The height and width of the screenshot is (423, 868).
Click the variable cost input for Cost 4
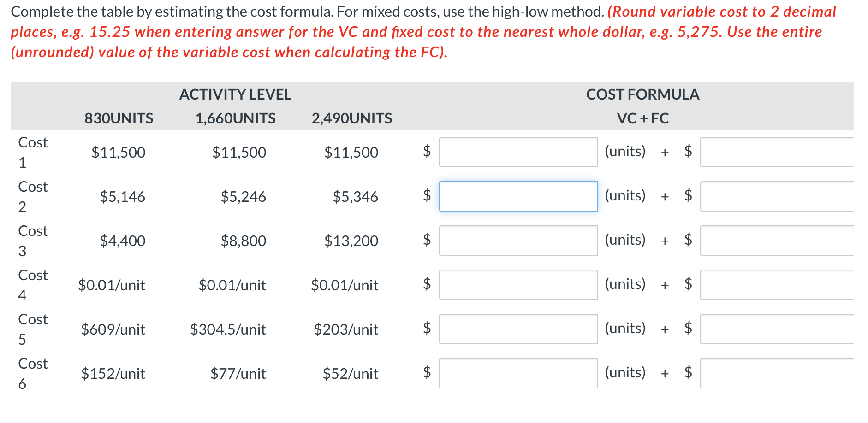coord(518,285)
